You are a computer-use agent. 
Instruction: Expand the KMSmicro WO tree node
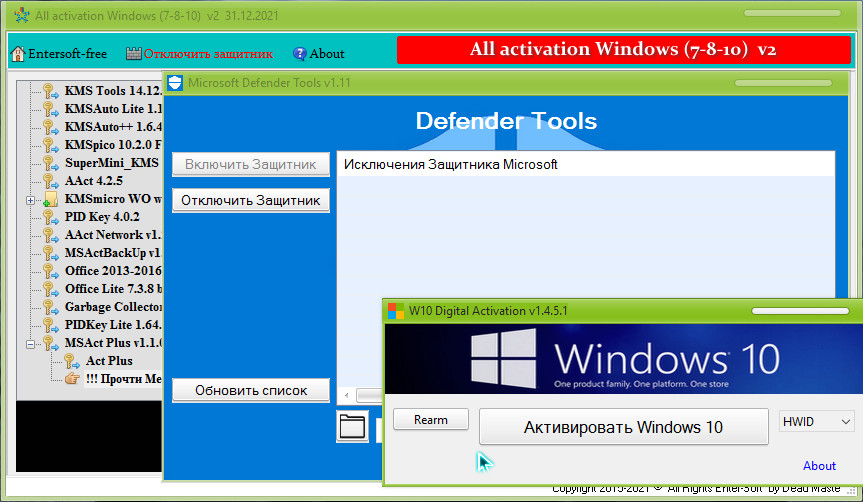click(31, 200)
